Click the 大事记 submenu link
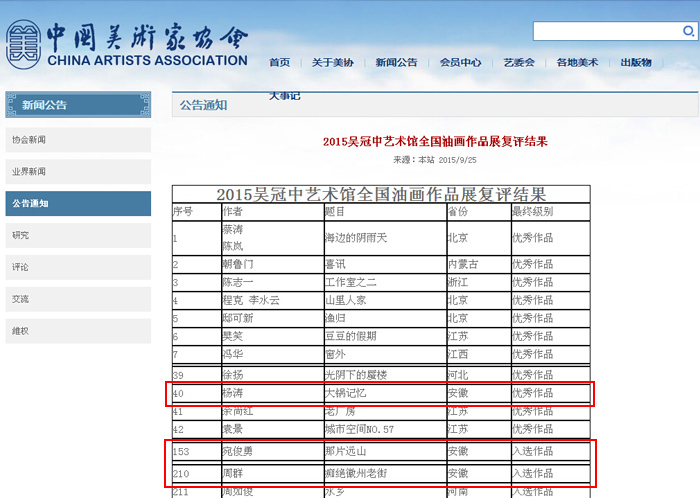This screenshot has width=700, height=498. [284, 96]
